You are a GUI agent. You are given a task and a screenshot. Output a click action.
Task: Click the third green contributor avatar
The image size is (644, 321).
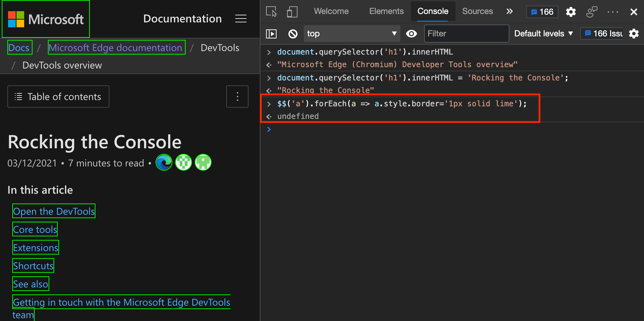(203, 163)
